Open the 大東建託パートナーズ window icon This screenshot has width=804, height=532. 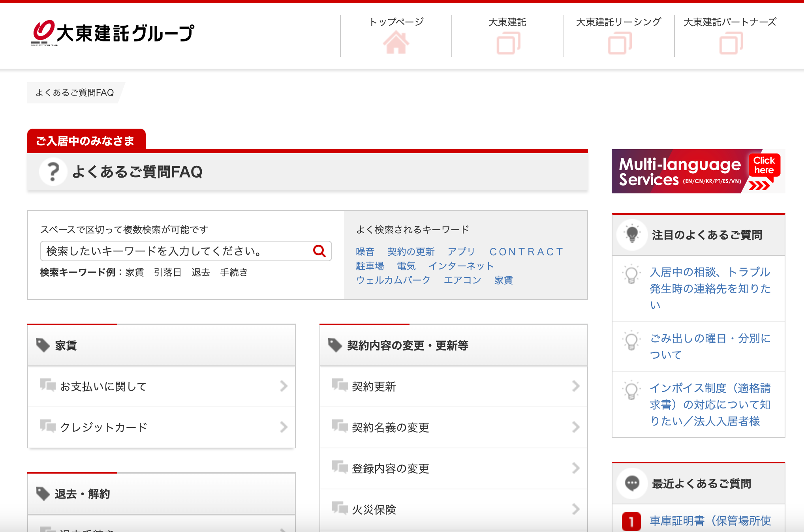point(731,43)
